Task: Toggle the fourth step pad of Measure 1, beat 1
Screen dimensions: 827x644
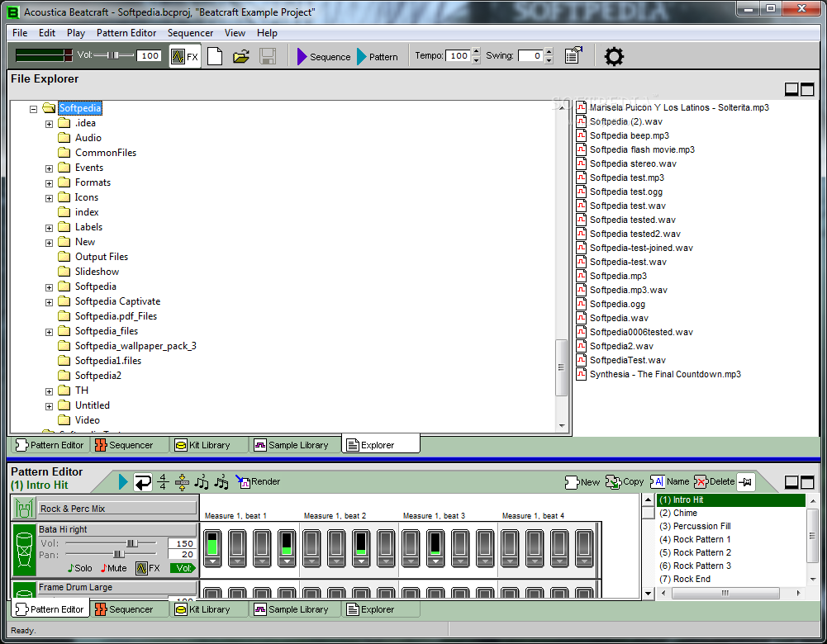Action: [287, 543]
